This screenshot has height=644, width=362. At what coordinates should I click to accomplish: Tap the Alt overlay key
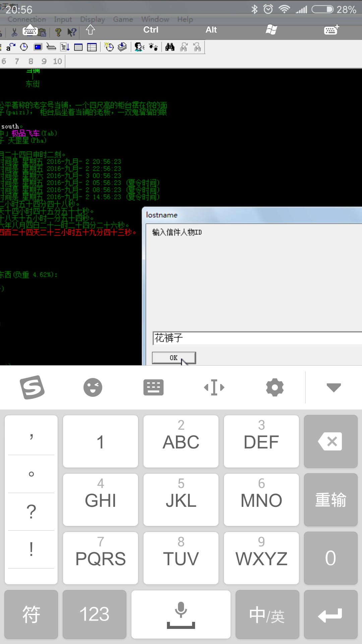tap(211, 30)
